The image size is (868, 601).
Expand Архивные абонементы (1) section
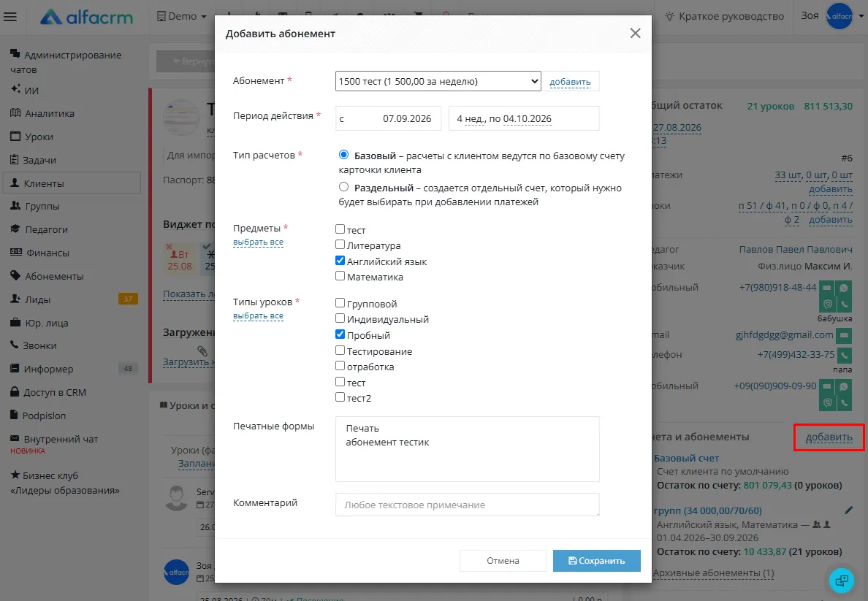click(x=714, y=573)
